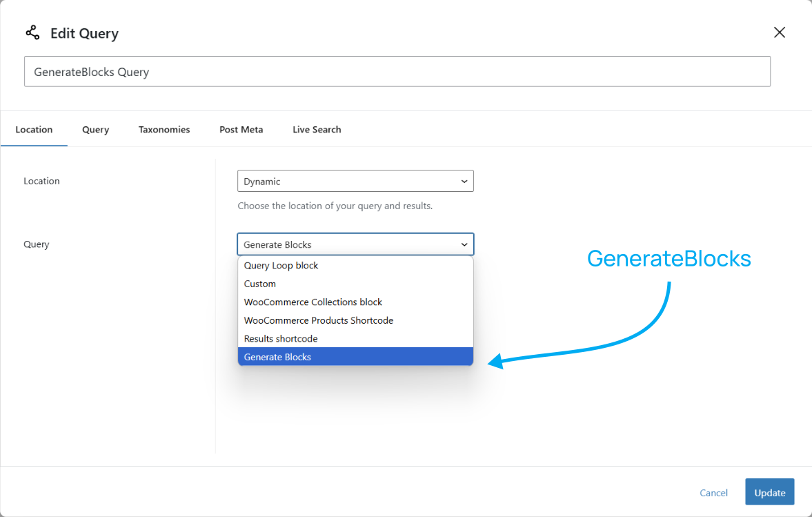
Task: Choose Query Loop block option
Action: pos(355,265)
